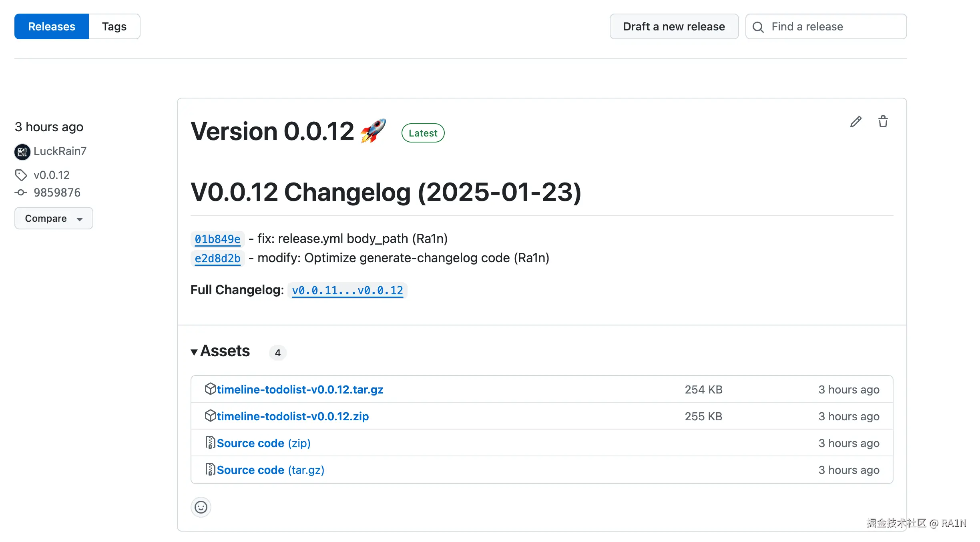Select the Releases tab
This screenshot has width=980, height=542.
click(52, 26)
